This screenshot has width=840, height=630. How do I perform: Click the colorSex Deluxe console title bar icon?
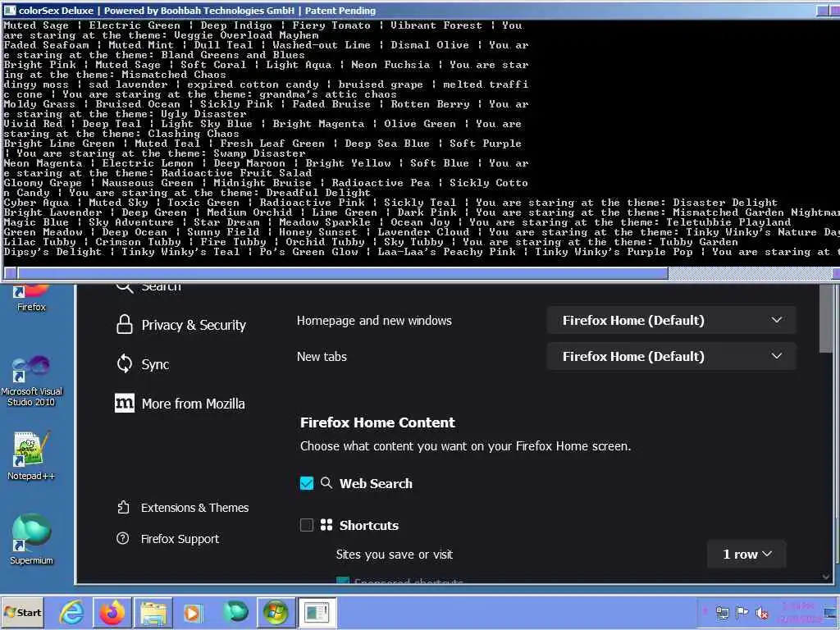[x=10, y=10]
